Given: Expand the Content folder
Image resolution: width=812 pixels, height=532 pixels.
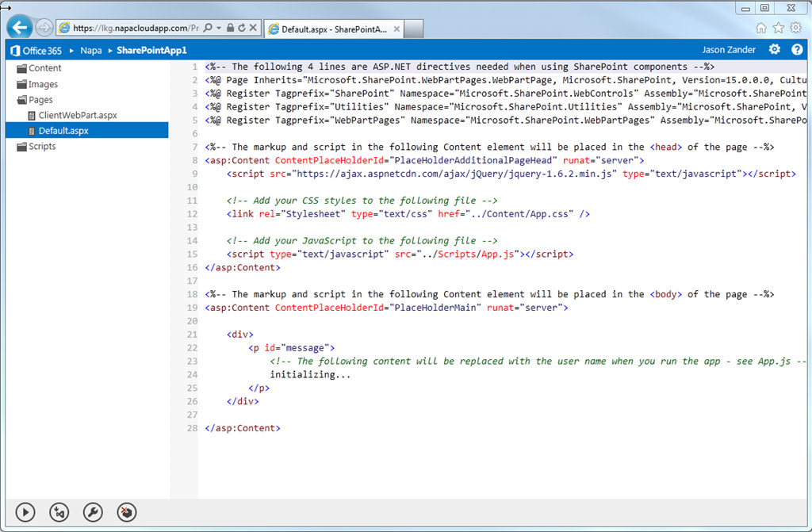Looking at the screenshot, I should [x=39, y=68].
